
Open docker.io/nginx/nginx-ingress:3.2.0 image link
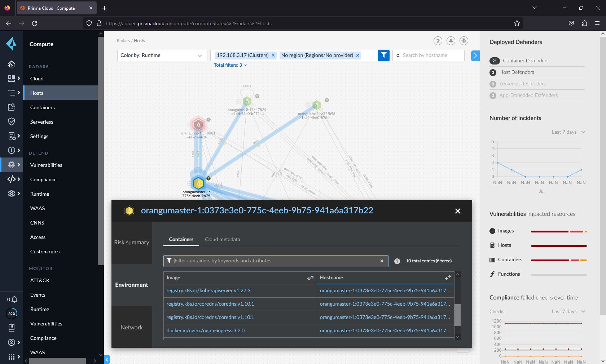[206, 330]
